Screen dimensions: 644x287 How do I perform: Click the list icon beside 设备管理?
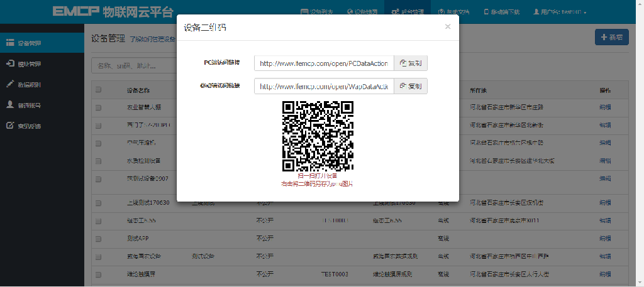(10, 43)
